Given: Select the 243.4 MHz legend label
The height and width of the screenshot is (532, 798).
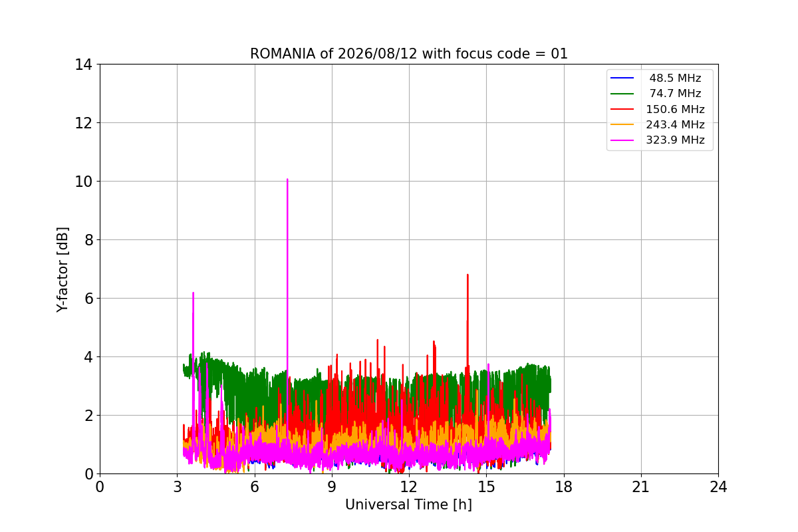Looking at the screenshot, I should point(675,124).
